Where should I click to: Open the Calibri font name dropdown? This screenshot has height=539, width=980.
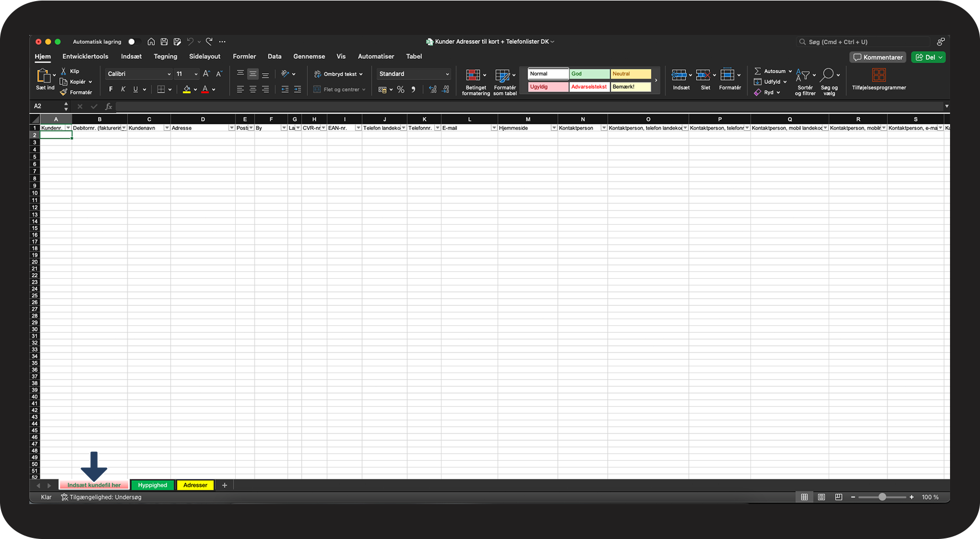pyautogui.click(x=139, y=74)
